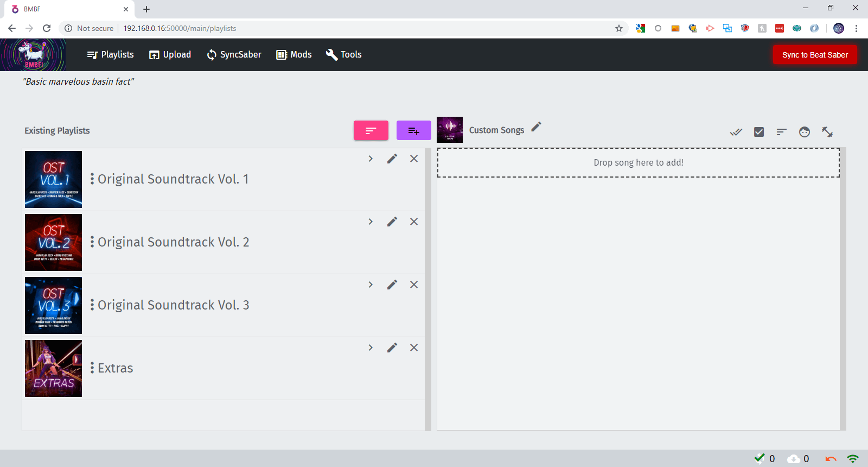The image size is (868, 467).
Task: Delete Original Soundtrack Vol. 1 playlist
Action: pyautogui.click(x=414, y=159)
